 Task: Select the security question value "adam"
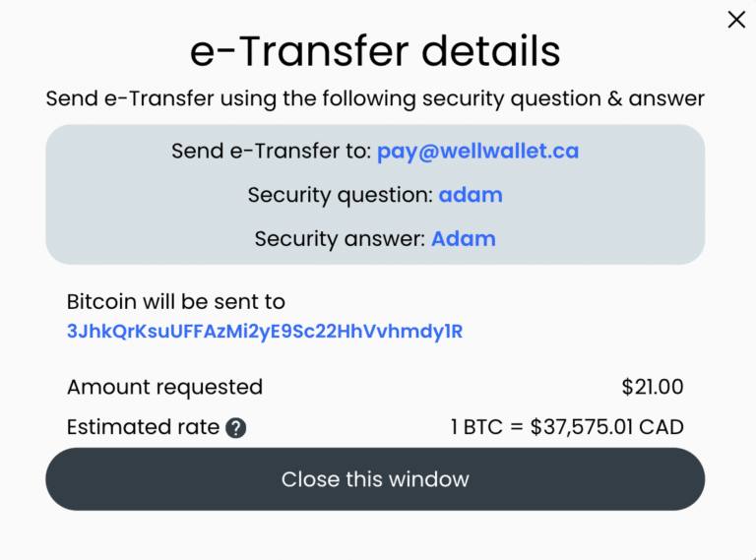(x=471, y=195)
